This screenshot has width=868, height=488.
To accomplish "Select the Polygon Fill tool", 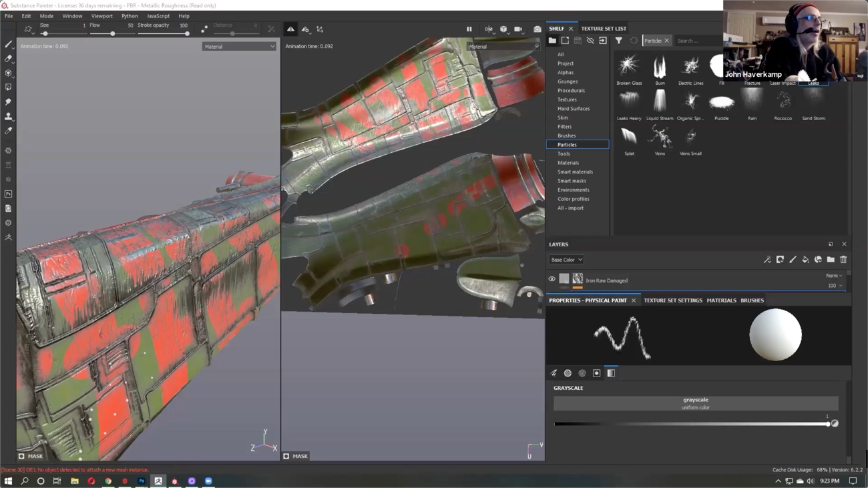I will 8,87.
